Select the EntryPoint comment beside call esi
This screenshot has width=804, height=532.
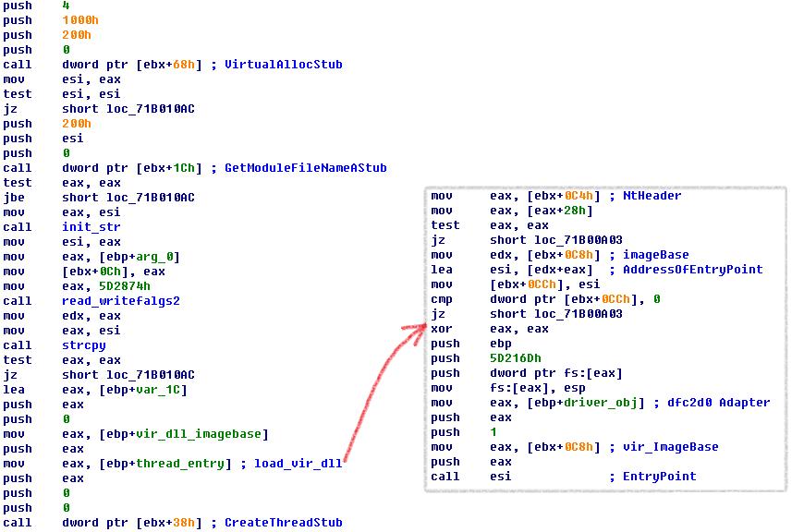point(660,477)
